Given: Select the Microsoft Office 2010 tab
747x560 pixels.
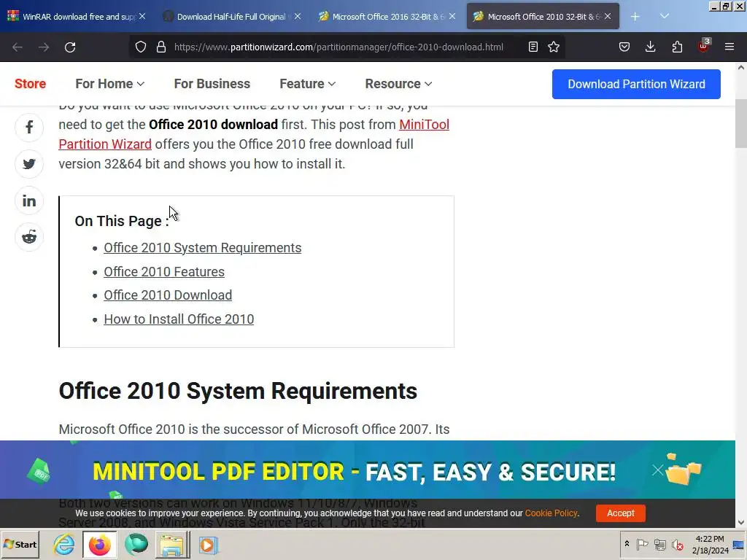Looking at the screenshot, I should coord(542,17).
